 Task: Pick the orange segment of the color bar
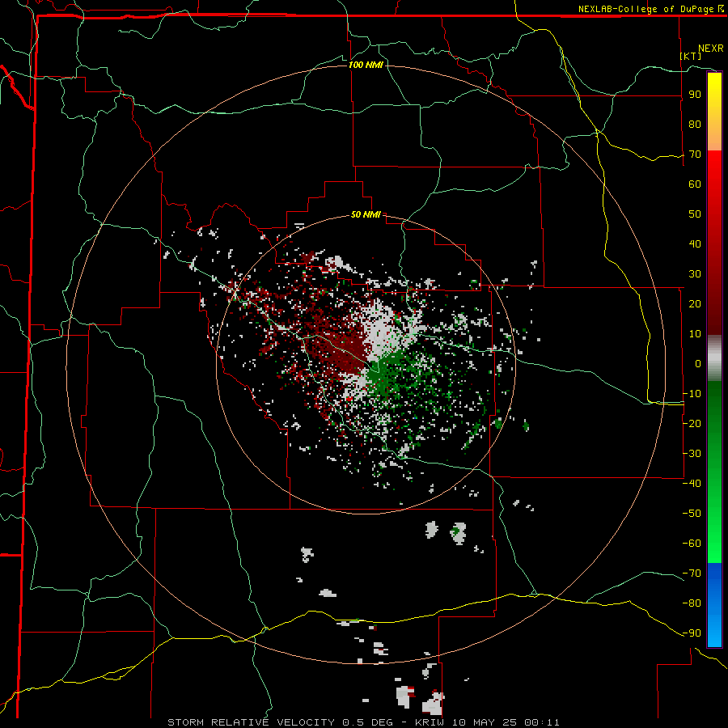(714, 138)
